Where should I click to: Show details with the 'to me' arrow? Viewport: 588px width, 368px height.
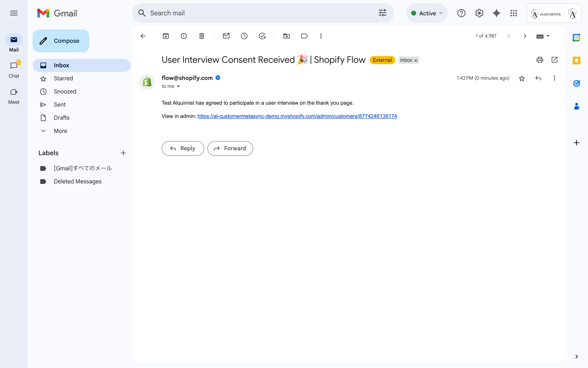pyautogui.click(x=178, y=86)
